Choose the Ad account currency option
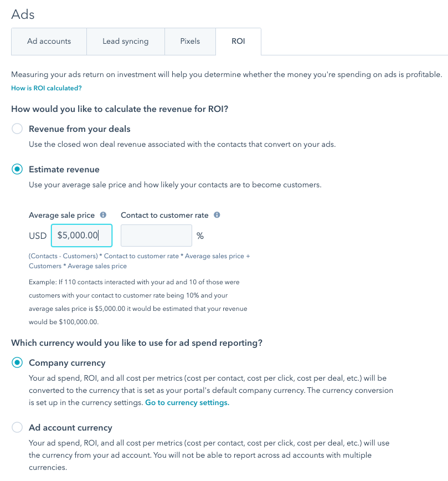Screen dimensions: 448x481 click(18, 428)
